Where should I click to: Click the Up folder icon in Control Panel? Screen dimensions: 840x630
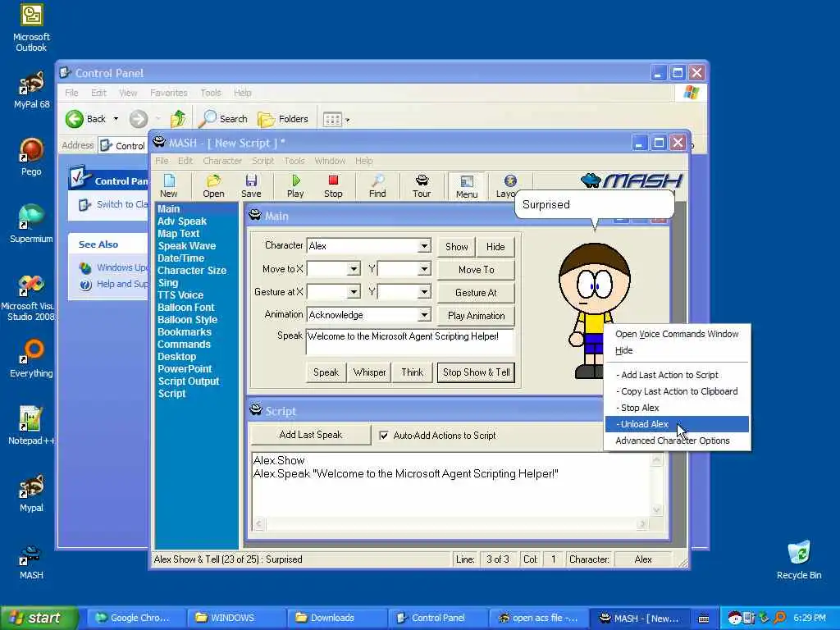[178, 119]
